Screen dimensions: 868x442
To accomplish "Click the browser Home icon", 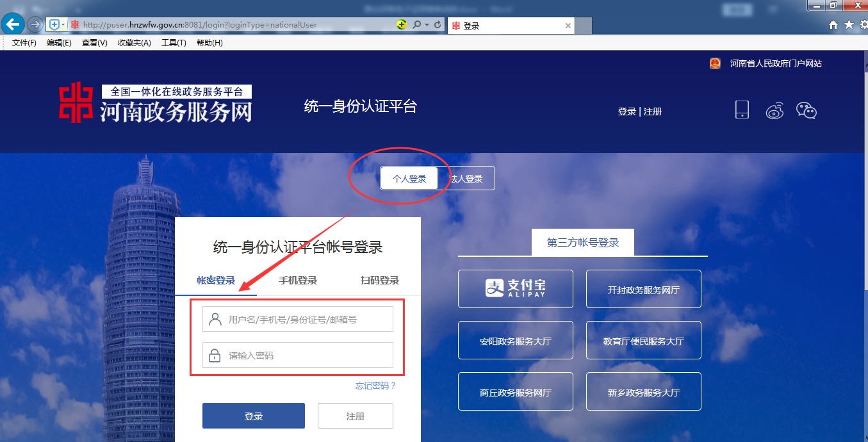I will click(x=833, y=24).
